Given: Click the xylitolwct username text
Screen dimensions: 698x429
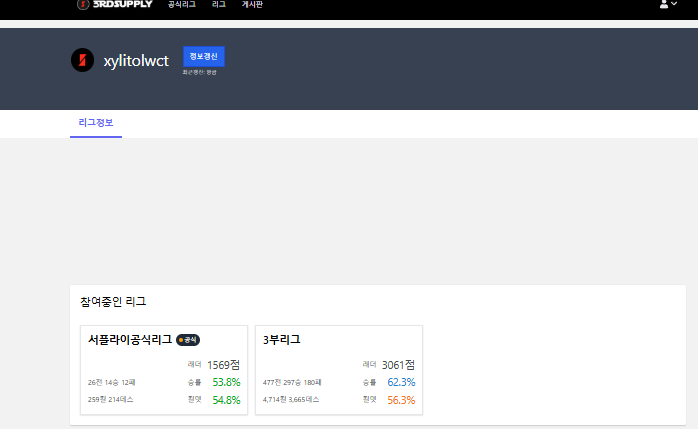Looking at the screenshot, I should 138,61.
